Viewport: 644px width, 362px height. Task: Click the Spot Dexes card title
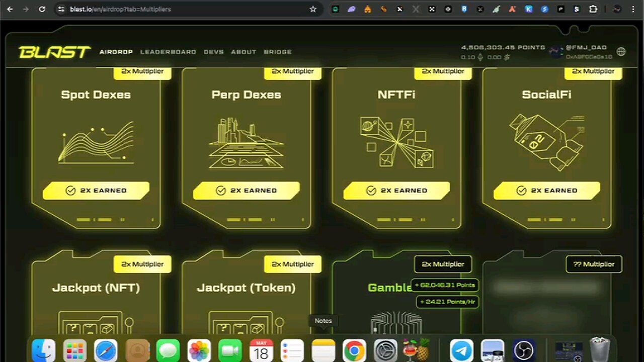(96, 95)
